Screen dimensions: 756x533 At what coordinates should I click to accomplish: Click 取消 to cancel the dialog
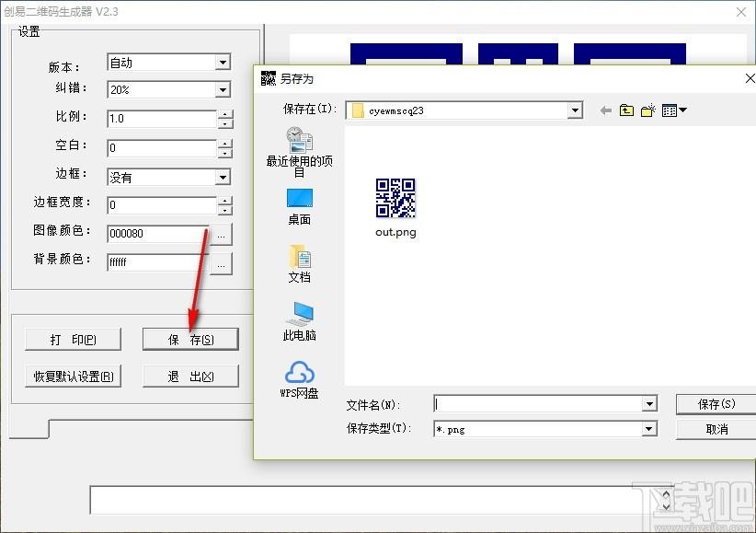click(716, 429)
